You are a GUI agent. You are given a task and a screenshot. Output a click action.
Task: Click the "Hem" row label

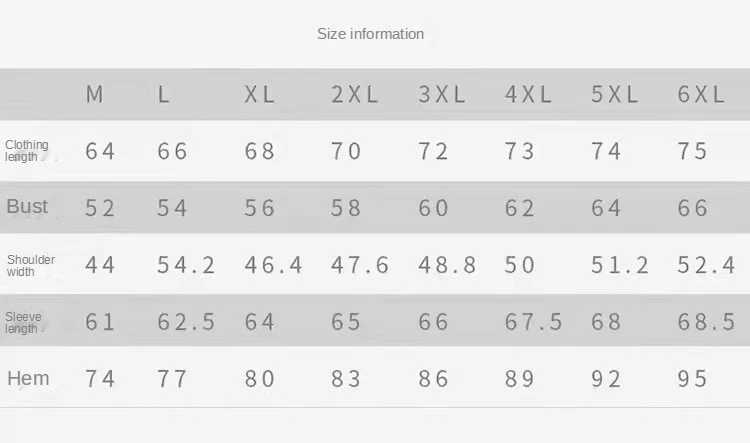point(28,378)
